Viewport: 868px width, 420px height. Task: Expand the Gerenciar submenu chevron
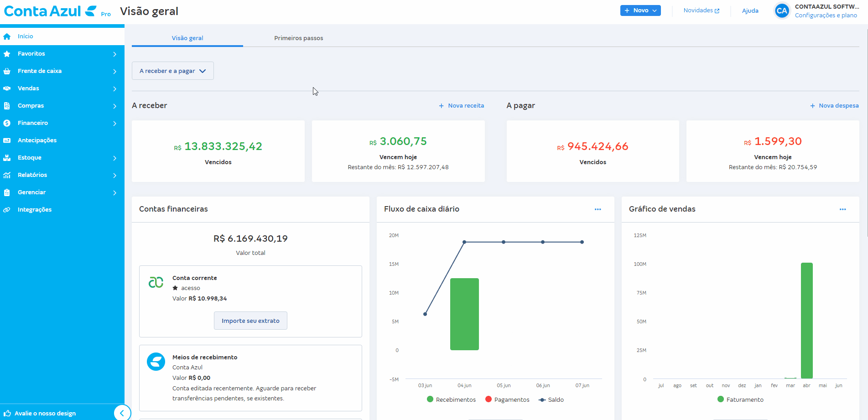114,193
